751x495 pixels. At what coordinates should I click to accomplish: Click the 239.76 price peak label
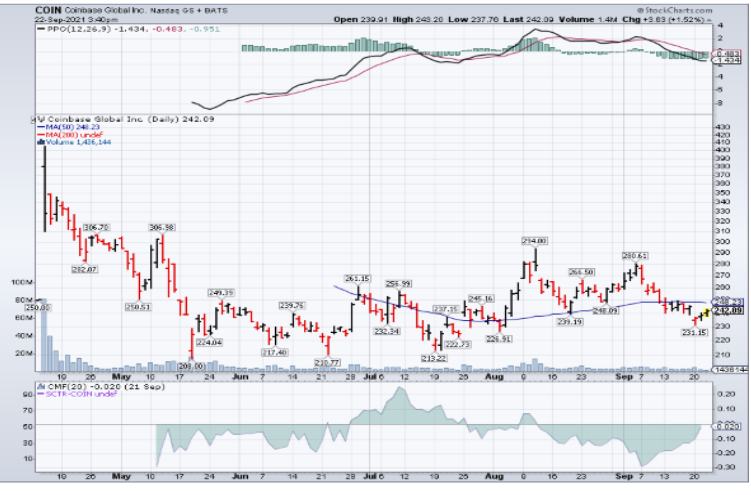pos(292,306)
